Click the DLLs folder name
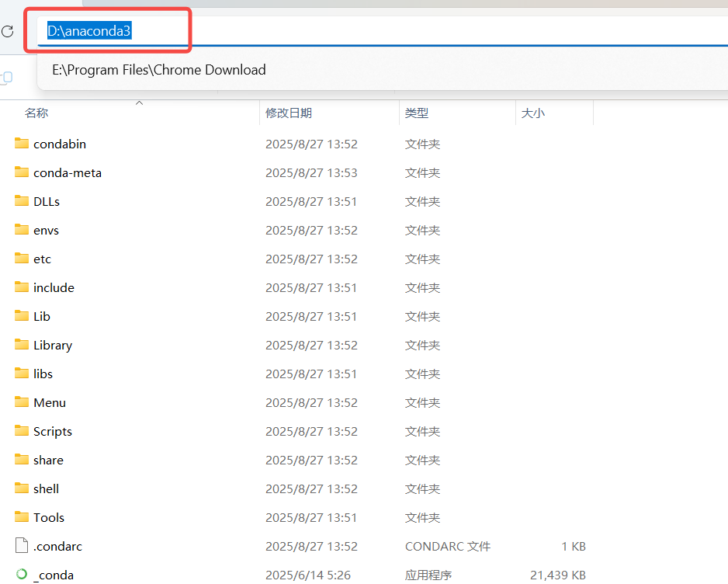This screenshot has height=584, width=728. (47, 202)
